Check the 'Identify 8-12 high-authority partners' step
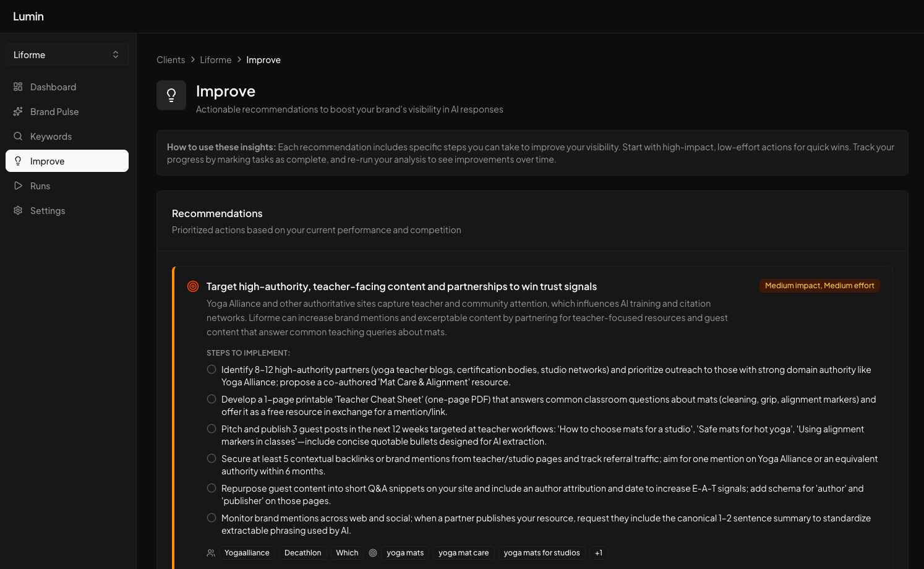This screenshot has width=924, height=569. [x=212, y=369]
